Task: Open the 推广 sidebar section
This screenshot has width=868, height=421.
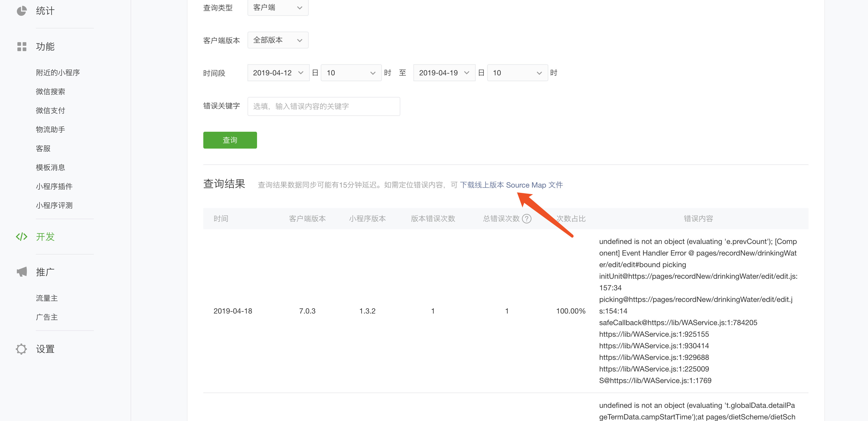Action: [45, 272]
